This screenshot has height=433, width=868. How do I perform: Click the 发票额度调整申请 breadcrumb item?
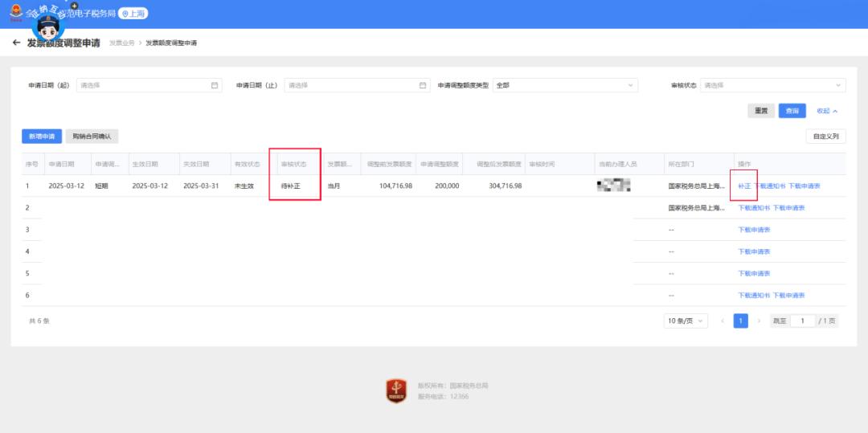pyautogui.click(x=171, y=43)
